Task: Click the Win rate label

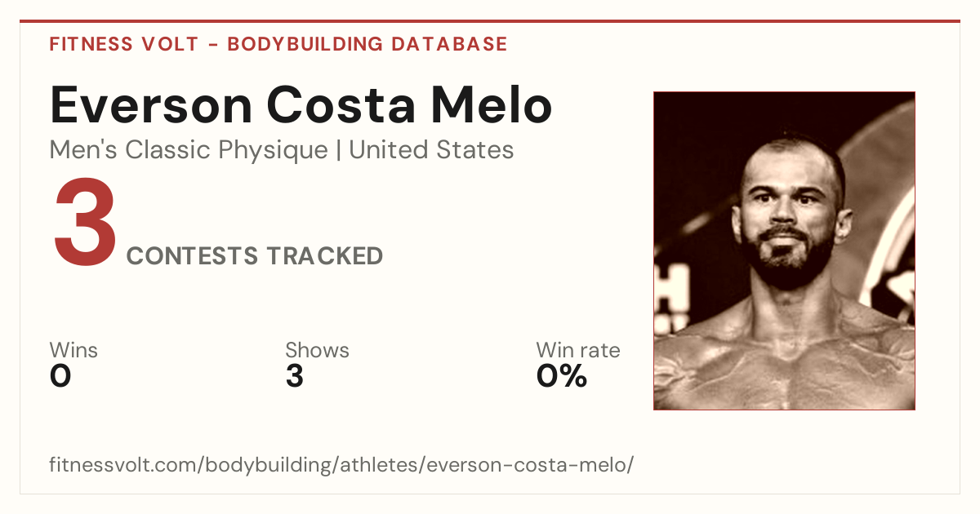Action: 578,350
